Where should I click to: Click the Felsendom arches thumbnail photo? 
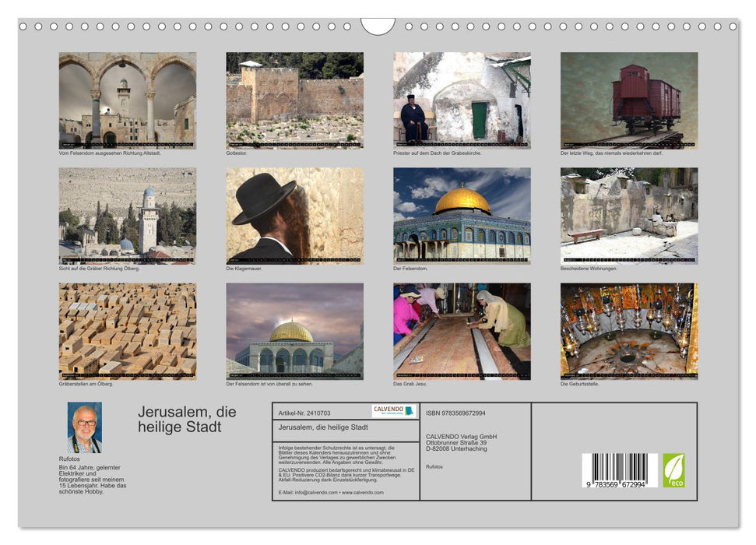coord(127,100)
